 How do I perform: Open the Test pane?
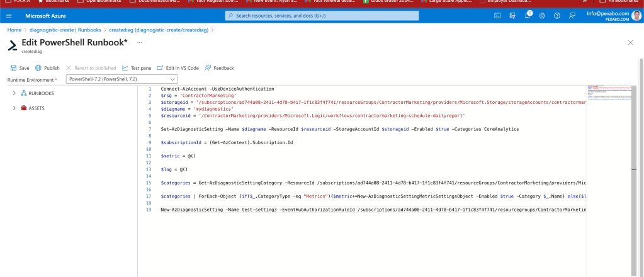point(137,68)
